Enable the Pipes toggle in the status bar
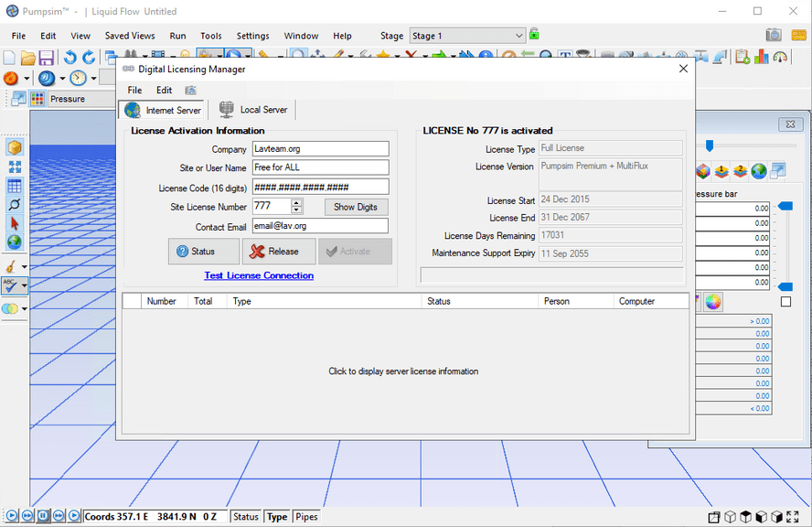 [305, 516]
